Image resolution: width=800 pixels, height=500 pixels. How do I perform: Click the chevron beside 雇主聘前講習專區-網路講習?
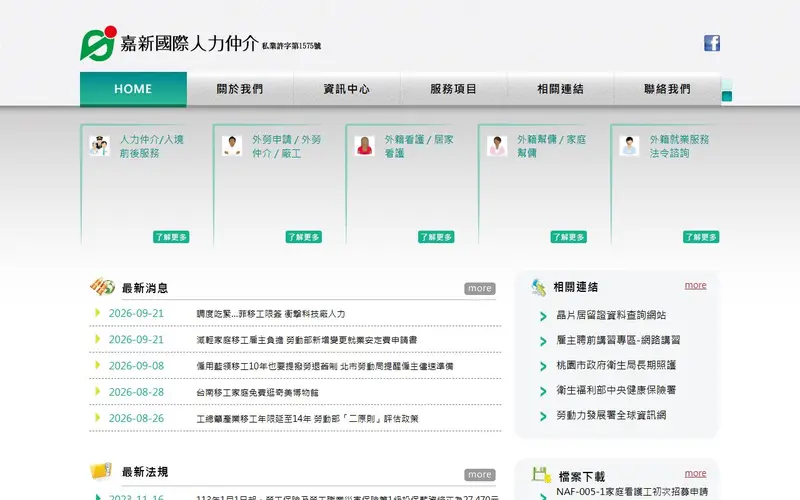click(x=543, y=341)
